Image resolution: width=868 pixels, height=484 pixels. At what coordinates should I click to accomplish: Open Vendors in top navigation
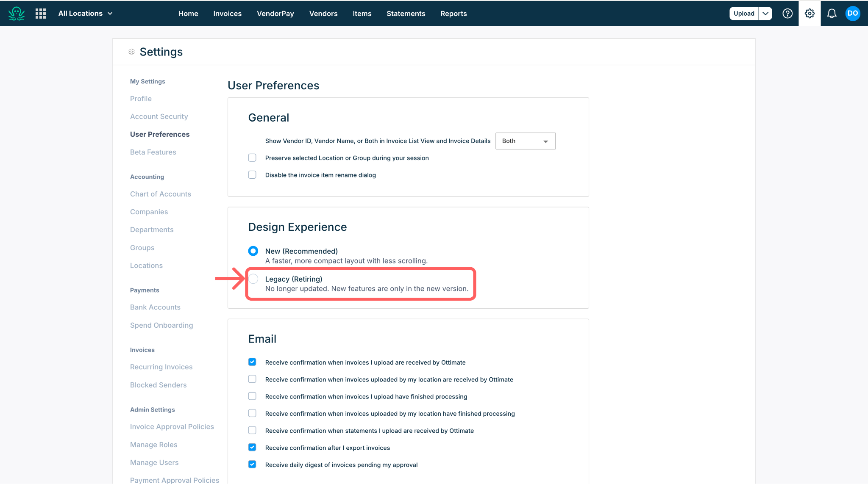[x=323, y=14]
